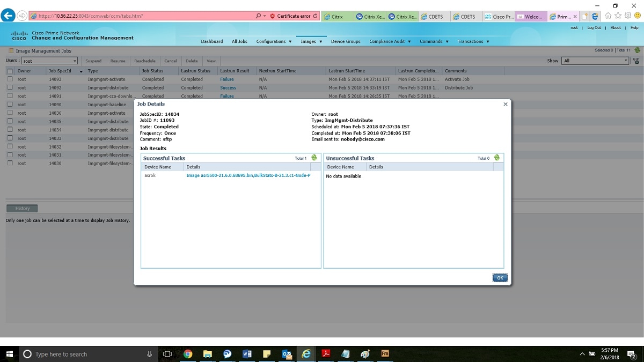Click the Success link for job 14092
The width and height of the screenshot is (644, 362).
click(228, 87)
